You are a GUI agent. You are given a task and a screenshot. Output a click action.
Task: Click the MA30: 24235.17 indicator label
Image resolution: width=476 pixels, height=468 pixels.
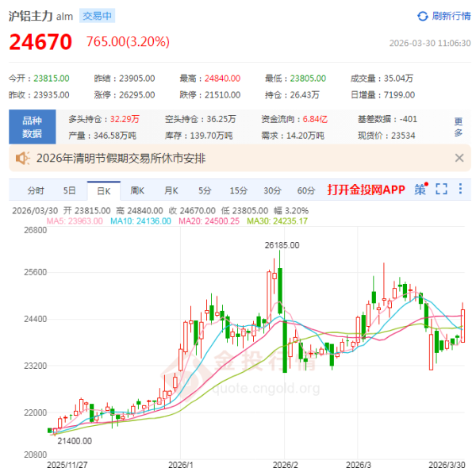point(277,221)
